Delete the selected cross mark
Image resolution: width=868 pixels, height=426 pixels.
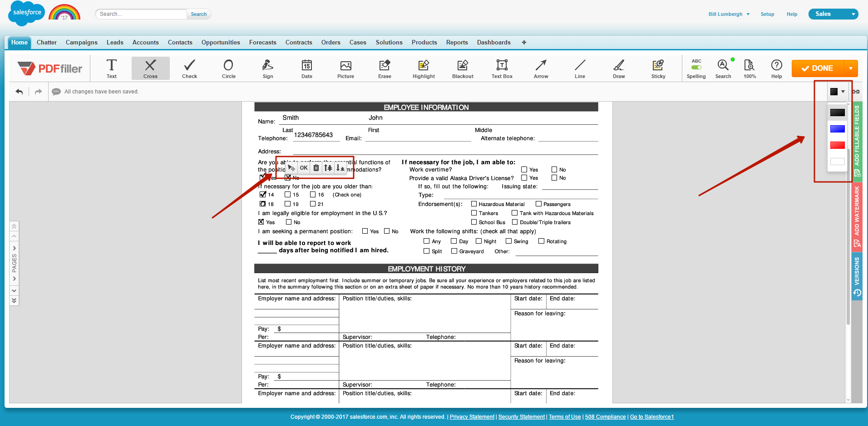[x=316, y=168]
